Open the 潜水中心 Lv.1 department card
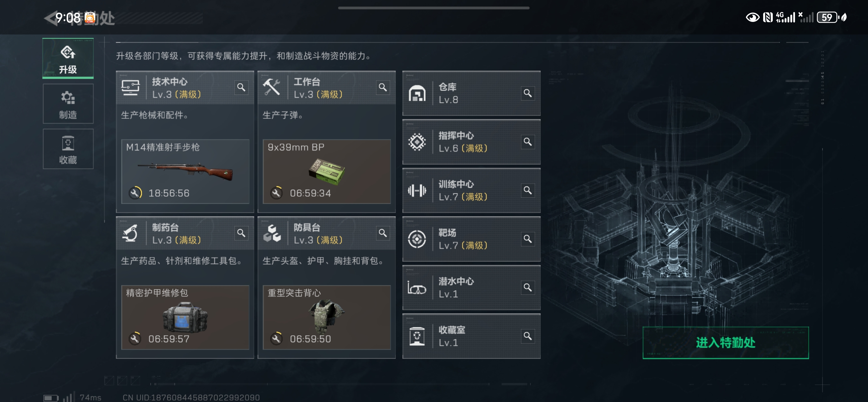Viewport: 868px width, 402px height. (x=471, y=288)
